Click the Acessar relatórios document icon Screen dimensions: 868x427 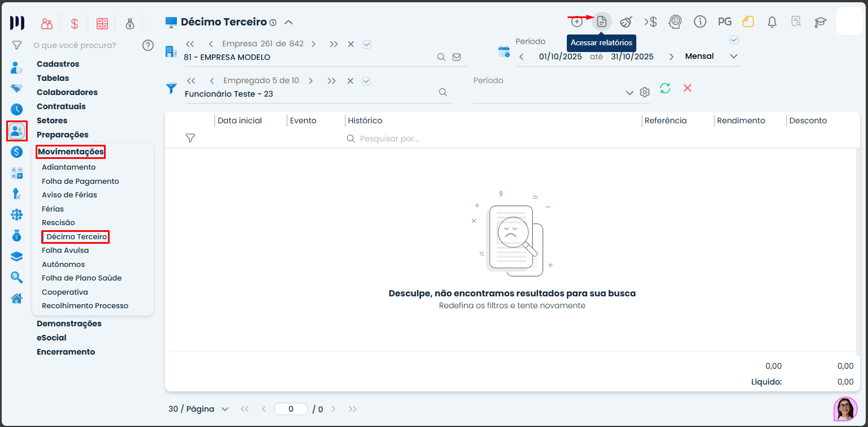(602, 22)
